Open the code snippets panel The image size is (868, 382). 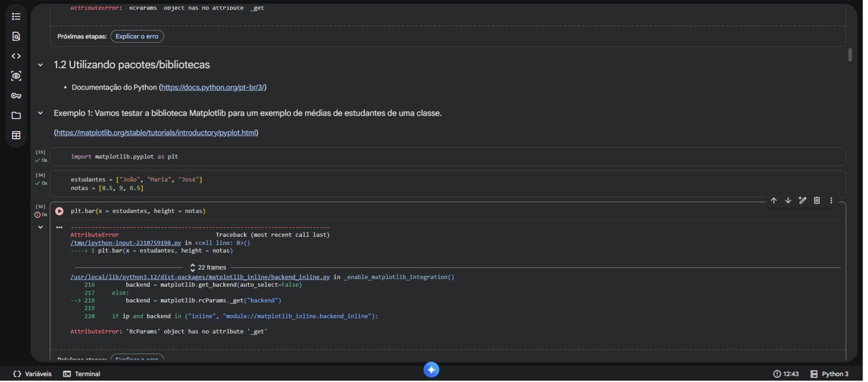click(16, 57)
